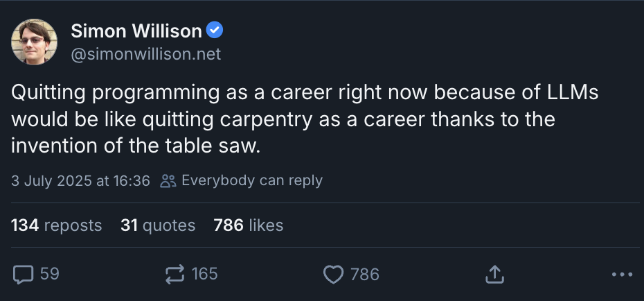This screenshot has height=301, width=644.
Task: Click the Everybody can reply label
Action: tap(251, 181)
